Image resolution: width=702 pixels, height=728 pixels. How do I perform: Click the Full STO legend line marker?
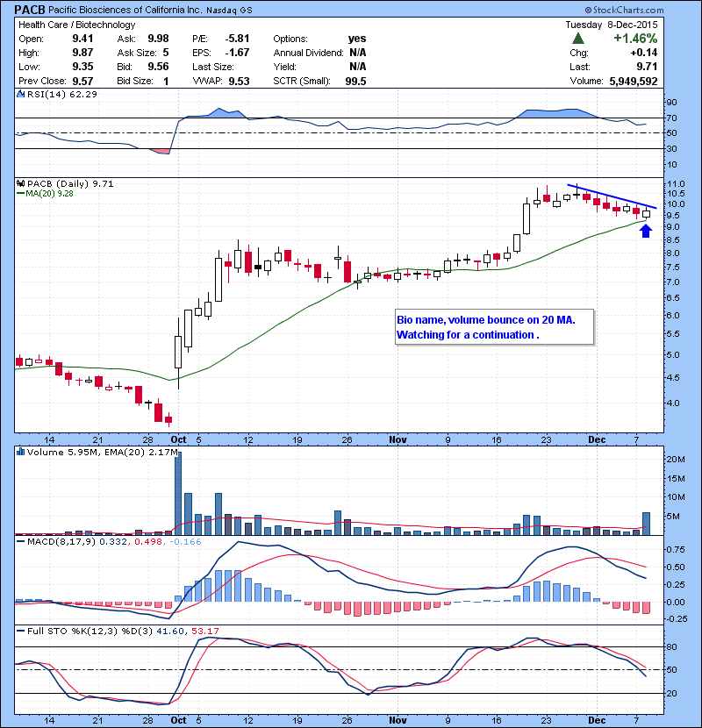point(20,631)
